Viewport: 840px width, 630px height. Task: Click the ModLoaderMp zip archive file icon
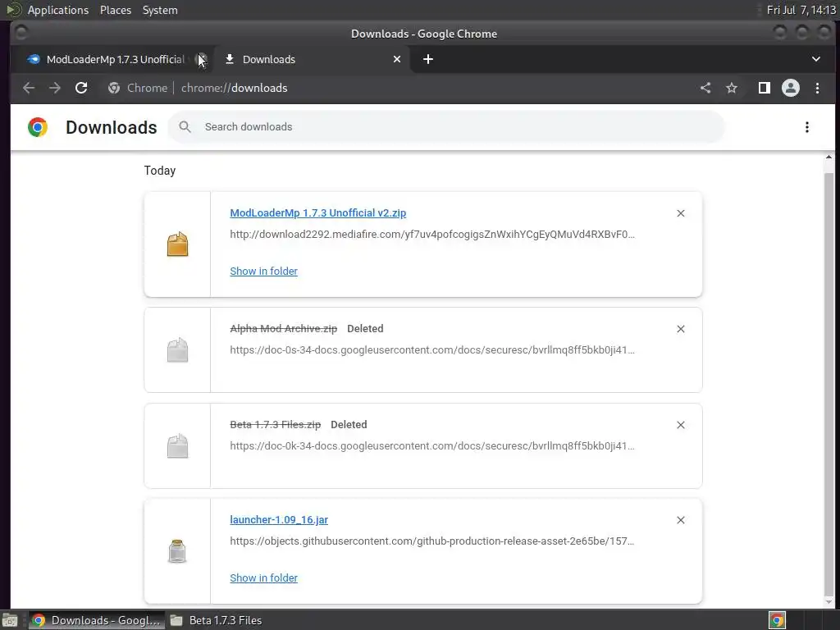coord(177,244)
